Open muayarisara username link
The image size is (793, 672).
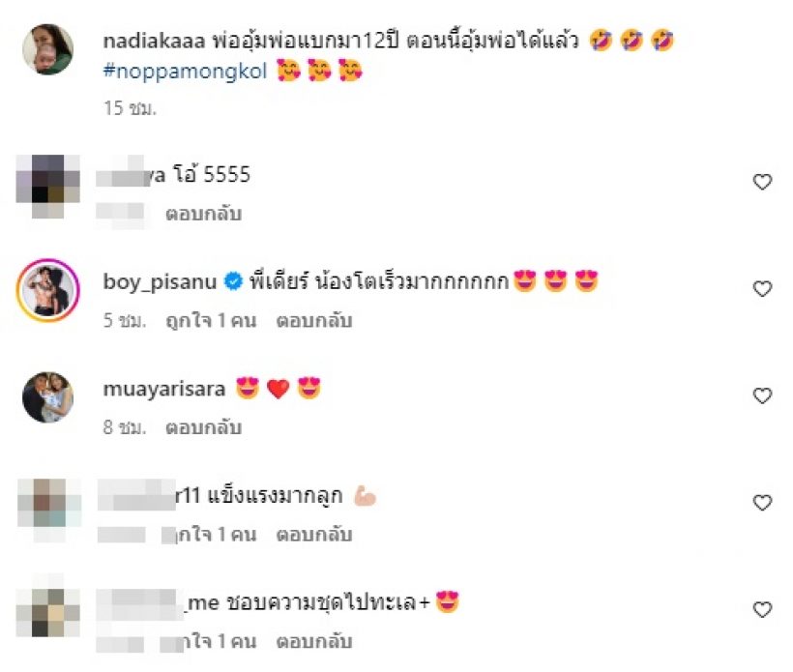[x=164, y=390]
